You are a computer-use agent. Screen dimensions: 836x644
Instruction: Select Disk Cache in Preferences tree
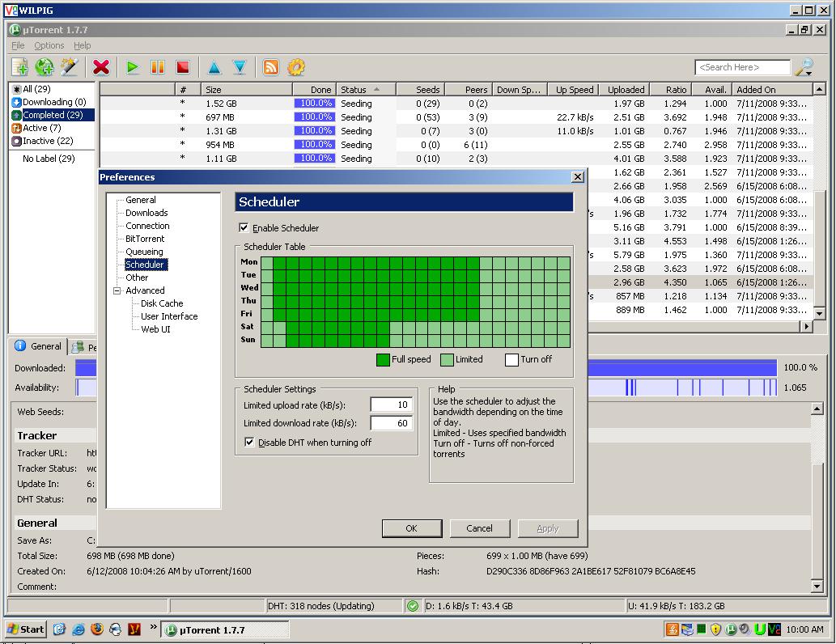coord(162,303)
